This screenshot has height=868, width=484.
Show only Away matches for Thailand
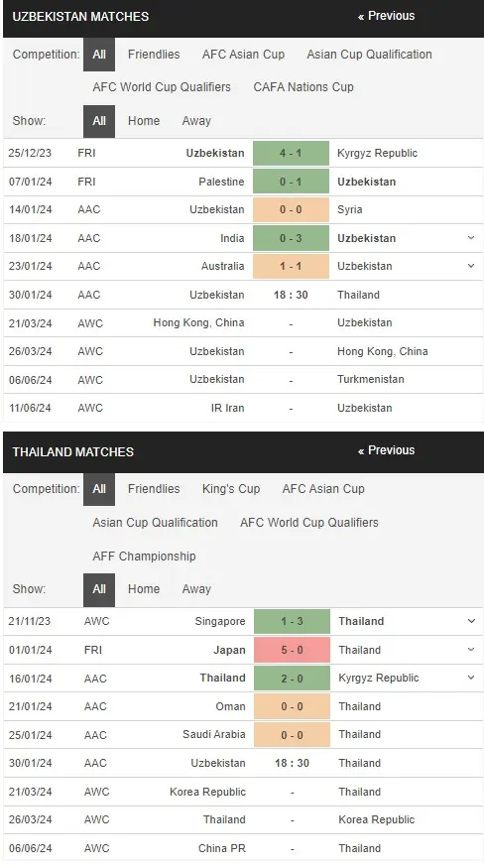pyautogui.click(x=196, y=589)
